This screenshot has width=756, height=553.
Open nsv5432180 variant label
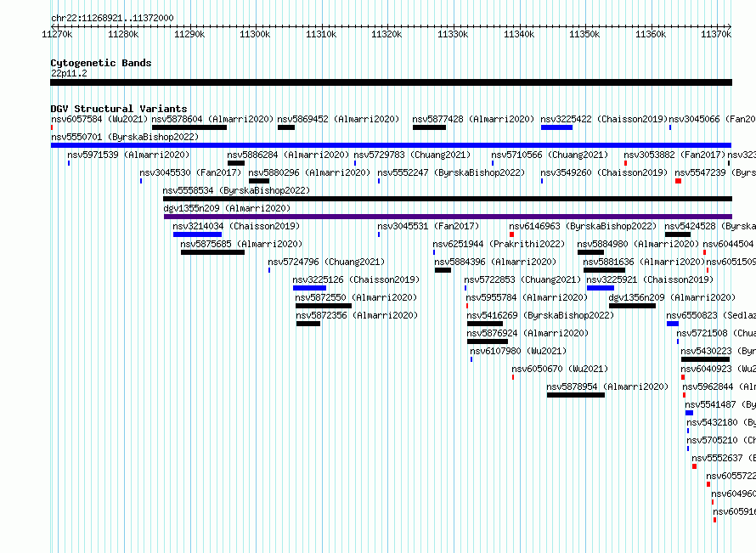(721, 422)
